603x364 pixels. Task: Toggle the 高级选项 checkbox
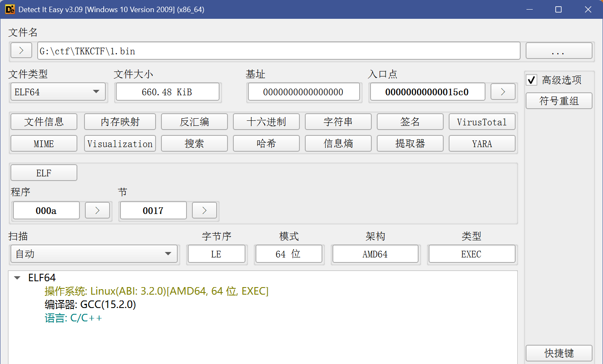(531, 80)
